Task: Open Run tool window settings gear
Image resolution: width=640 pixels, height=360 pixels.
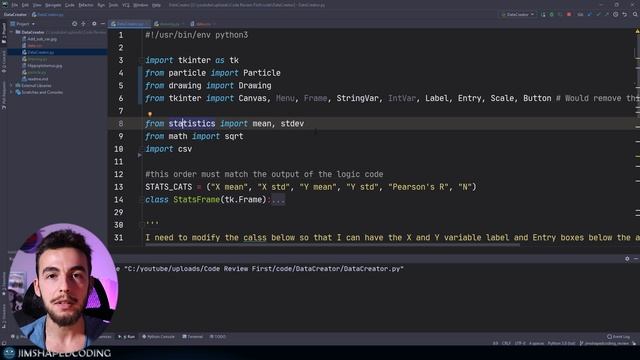Action: [x=627, y=259]
